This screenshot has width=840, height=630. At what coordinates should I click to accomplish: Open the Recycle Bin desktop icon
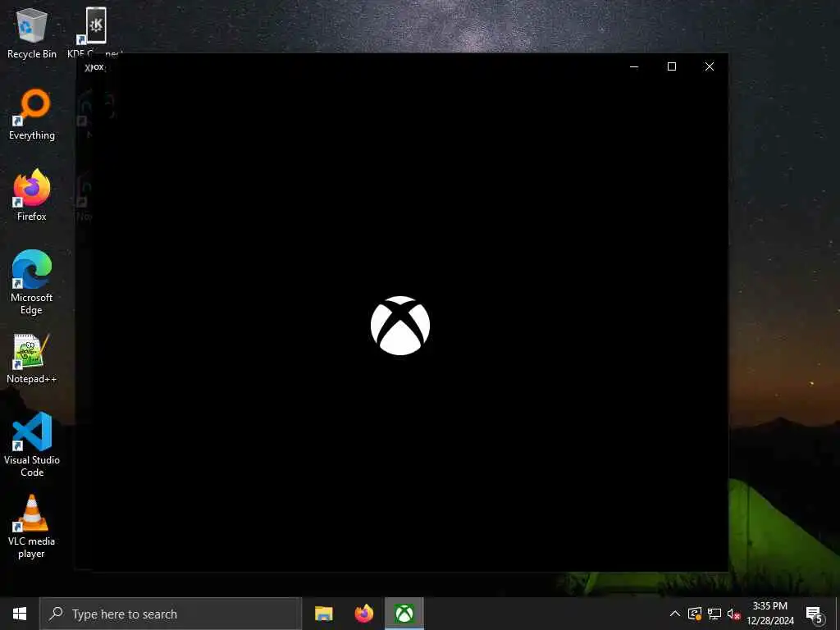[x=32, y=33]
